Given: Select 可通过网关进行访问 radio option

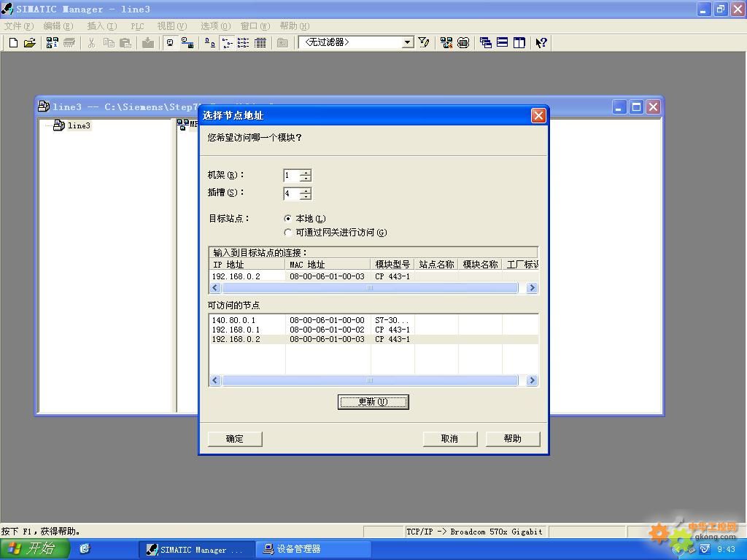Looking at the screenshot, I should pyautogui.click(x=288, y=233).
